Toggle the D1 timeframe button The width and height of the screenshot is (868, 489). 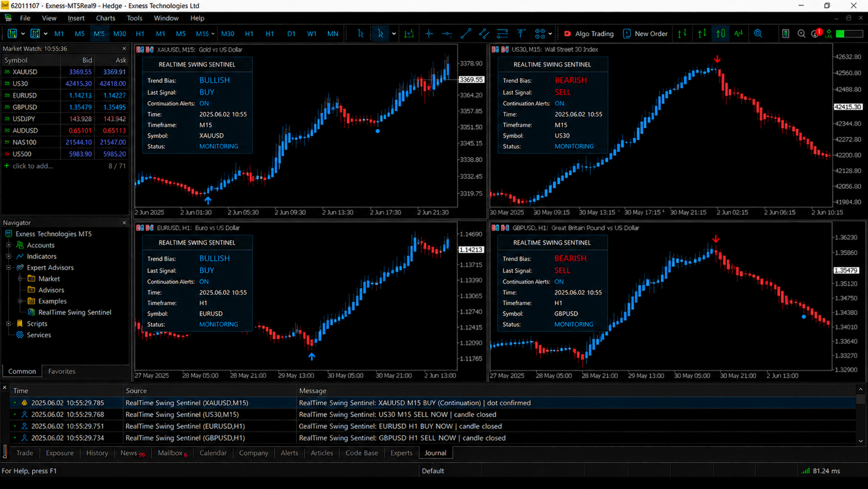pos(291,34)
